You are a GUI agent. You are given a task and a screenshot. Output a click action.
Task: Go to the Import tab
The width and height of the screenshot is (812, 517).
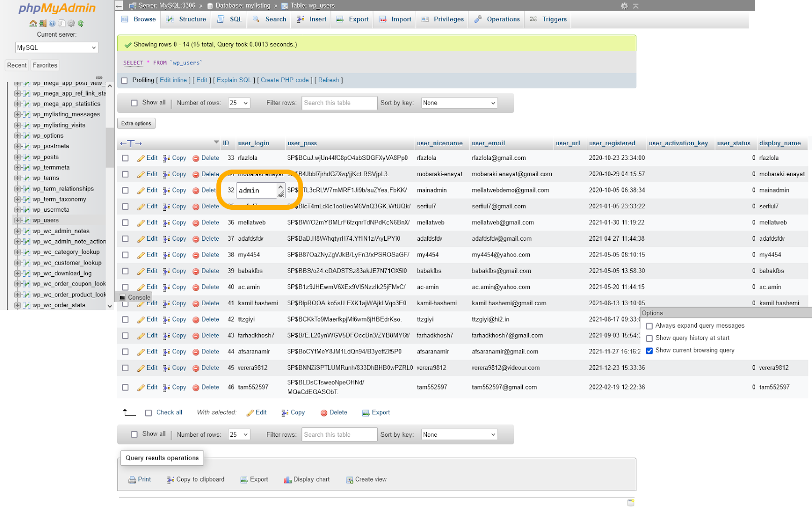[395, 19]
